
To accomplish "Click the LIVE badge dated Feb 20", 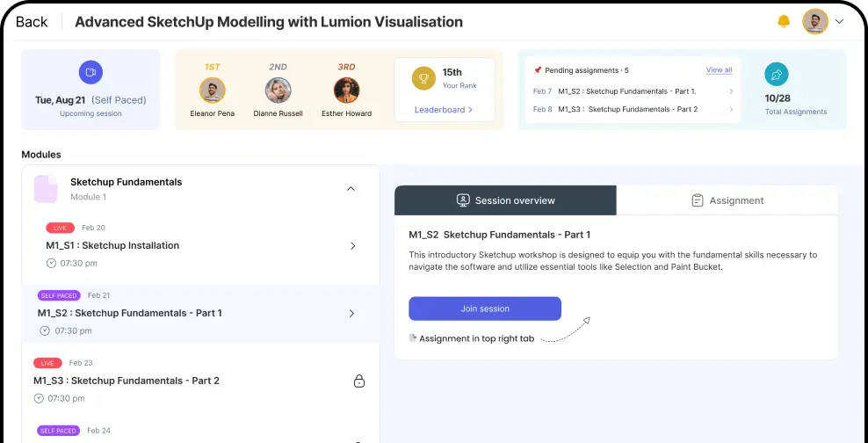I will (60, 228).
